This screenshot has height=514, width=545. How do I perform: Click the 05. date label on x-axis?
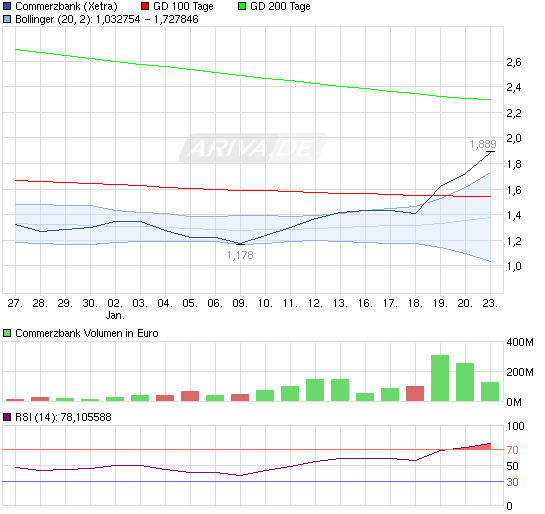(x=190, y=303)
